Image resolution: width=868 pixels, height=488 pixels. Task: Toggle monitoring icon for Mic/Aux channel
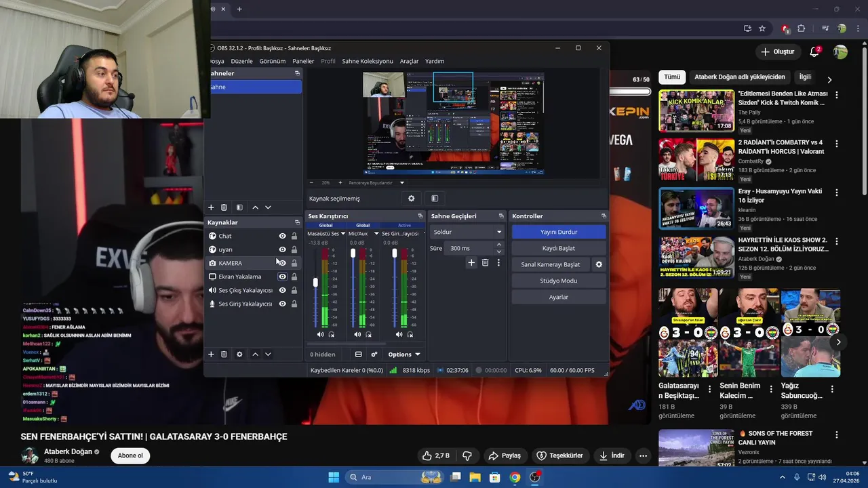(368, 334)
